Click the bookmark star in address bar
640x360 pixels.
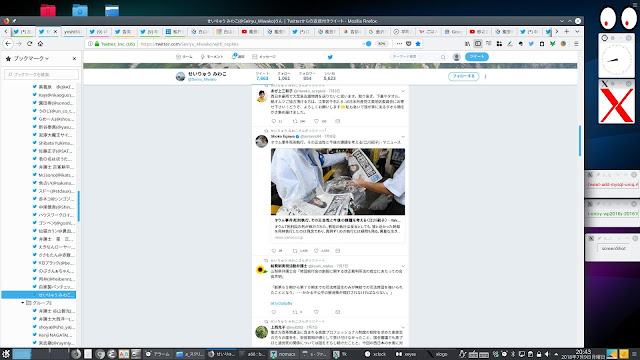click(418, 44)
